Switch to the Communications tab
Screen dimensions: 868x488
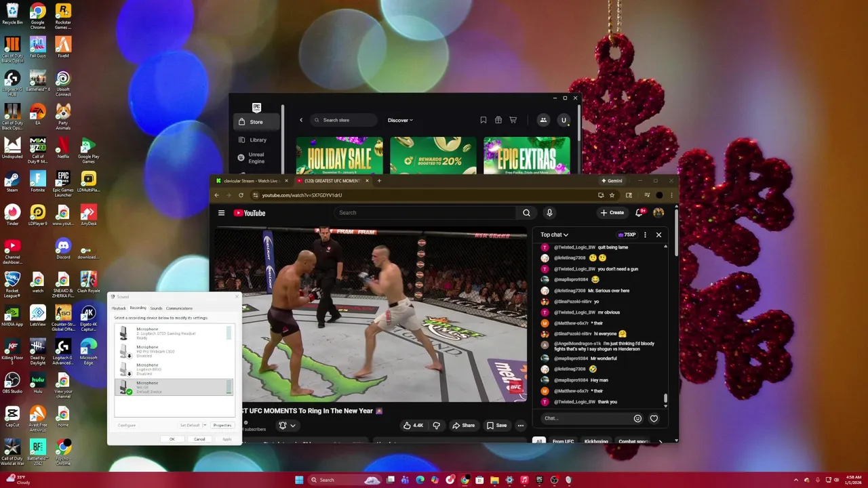click(x=179, y=308)
